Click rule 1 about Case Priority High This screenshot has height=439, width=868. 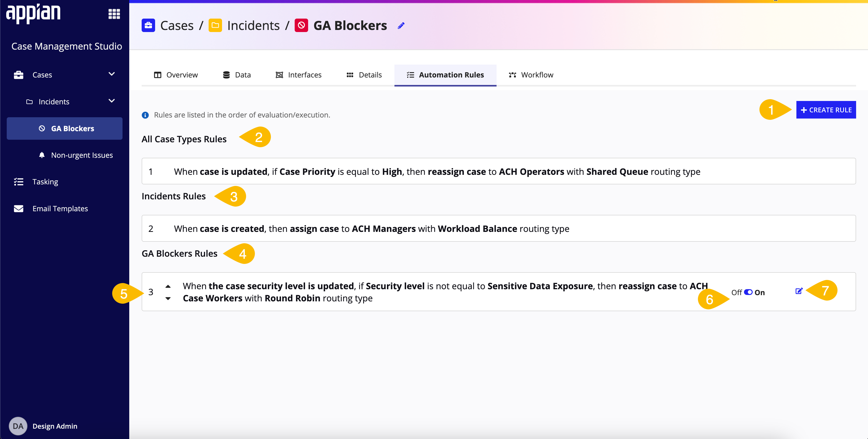coord(499,171)
